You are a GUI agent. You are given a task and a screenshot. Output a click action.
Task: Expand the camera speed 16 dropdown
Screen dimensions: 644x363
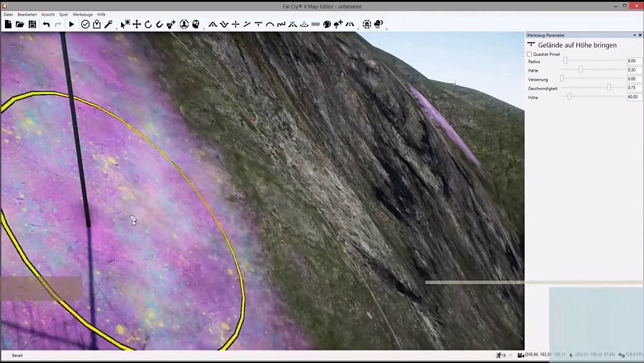point(510,355)
